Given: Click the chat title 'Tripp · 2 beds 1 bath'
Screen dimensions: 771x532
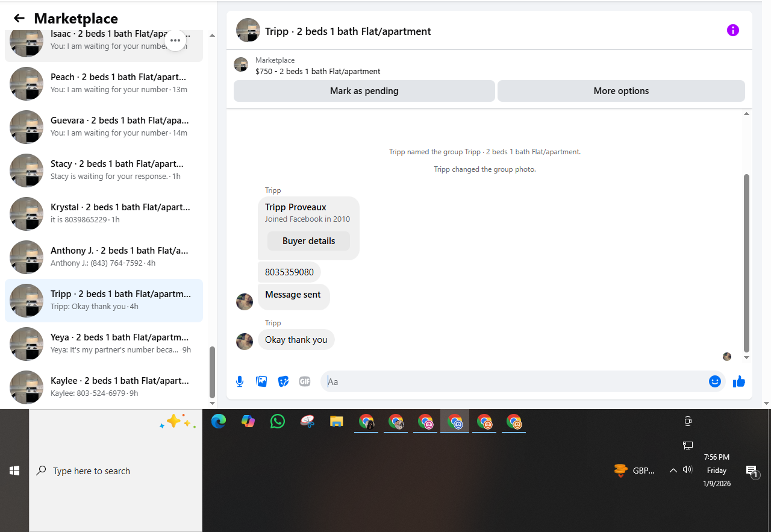Looking at the screenshot, I should pos(348,31).
